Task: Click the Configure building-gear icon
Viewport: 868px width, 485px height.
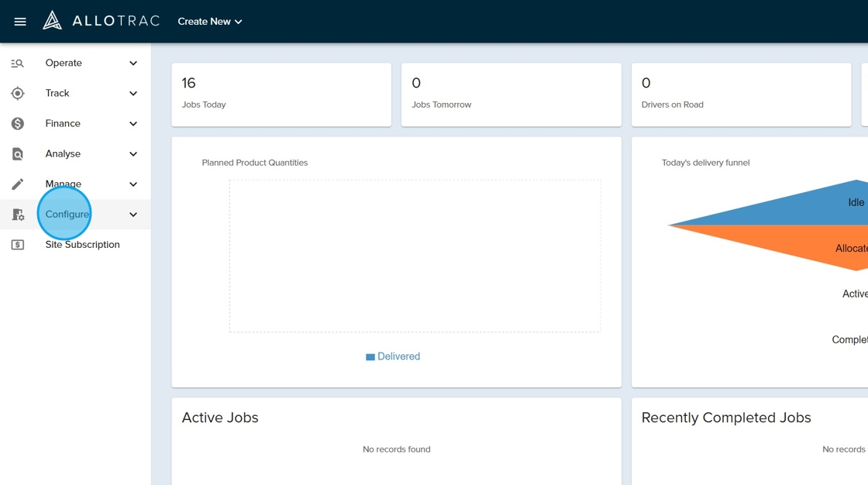Action: 17,215
